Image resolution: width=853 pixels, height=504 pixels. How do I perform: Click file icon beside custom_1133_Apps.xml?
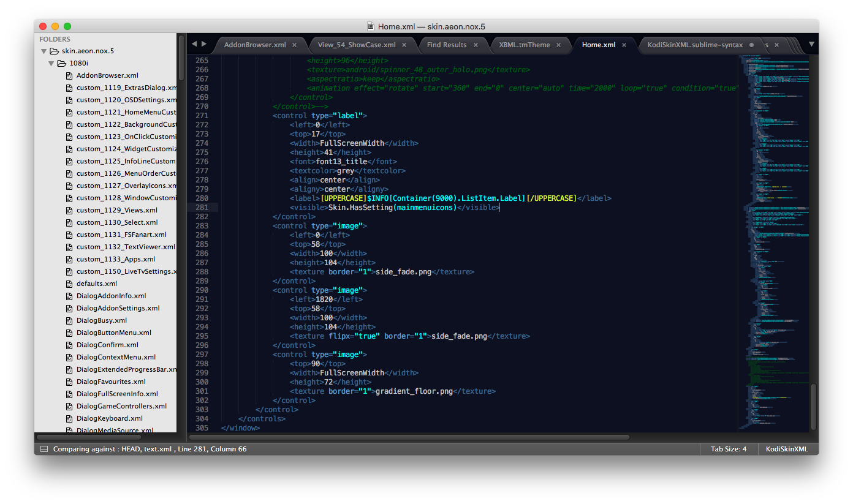pyautogui.click(x=69, y=259)
